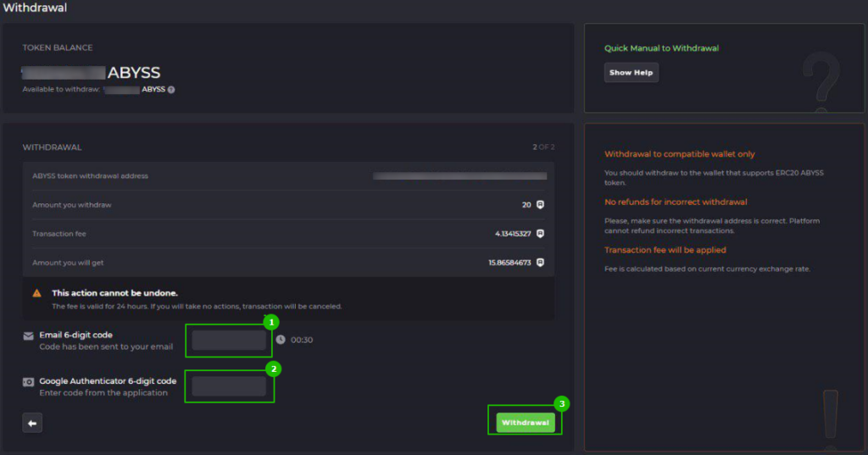Click 'Transaction fee will be applied' heading
Image resolution: width=868 pixels, height=455 pixels.
pos(665,250)
